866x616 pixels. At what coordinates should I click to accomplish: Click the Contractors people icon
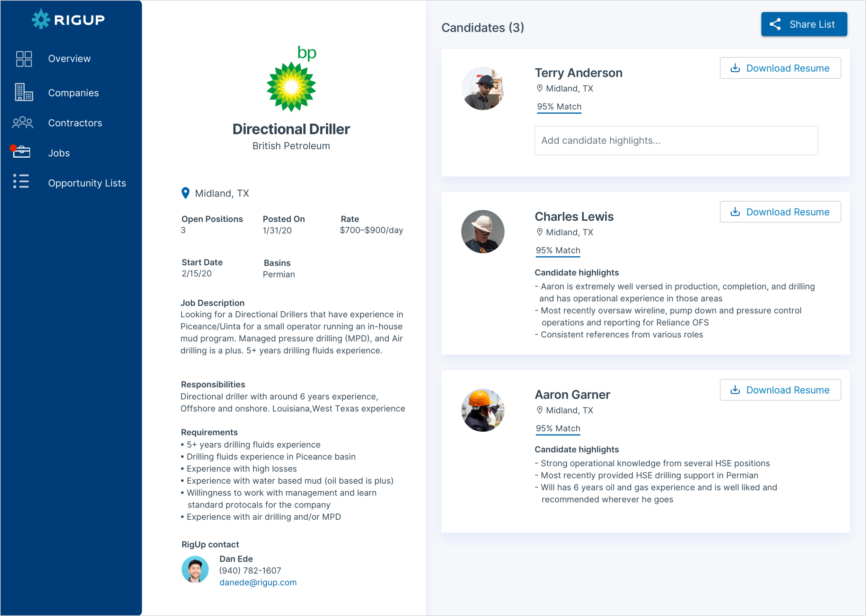(23, 123)
